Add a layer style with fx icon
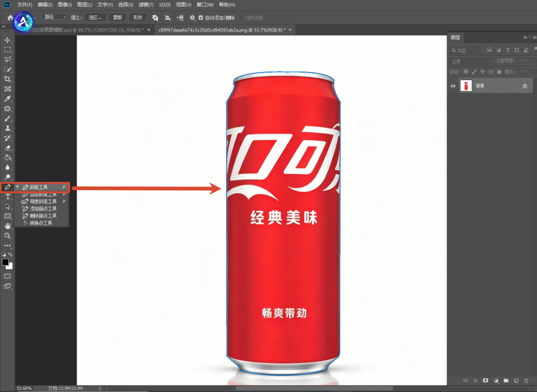Screen dimensions: 537x392 click(x=475, y=380)
